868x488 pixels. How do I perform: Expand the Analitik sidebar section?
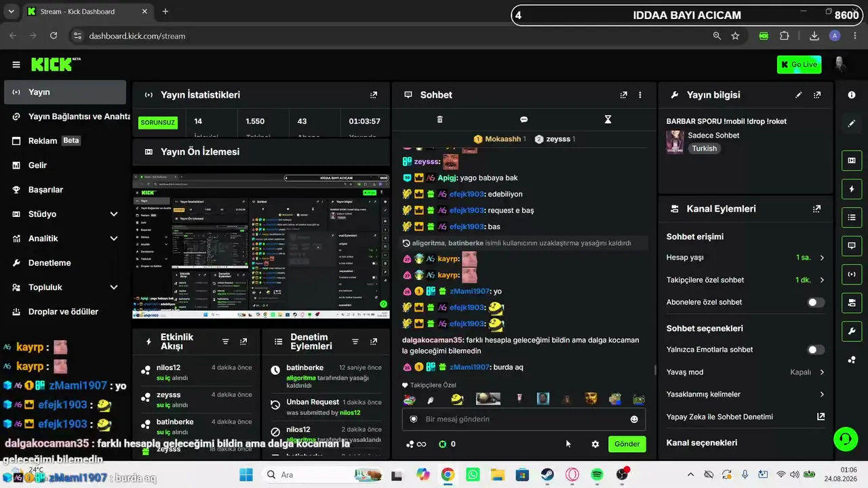(65, 239)
